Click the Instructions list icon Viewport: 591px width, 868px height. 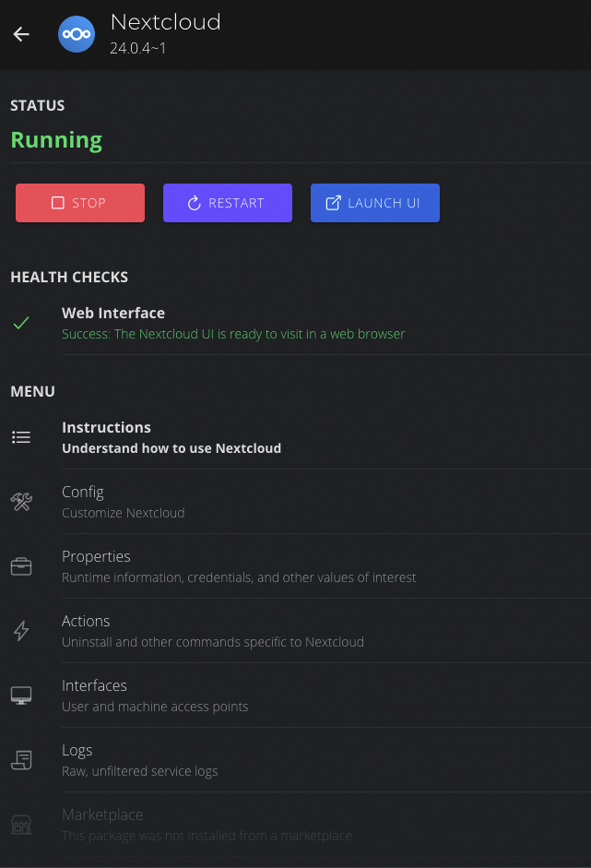pyautogui.click(x=21, y=437)
